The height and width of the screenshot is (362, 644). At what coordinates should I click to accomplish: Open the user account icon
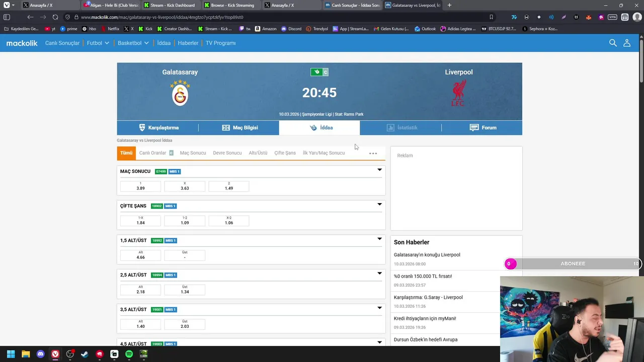(x=627, y=43)
